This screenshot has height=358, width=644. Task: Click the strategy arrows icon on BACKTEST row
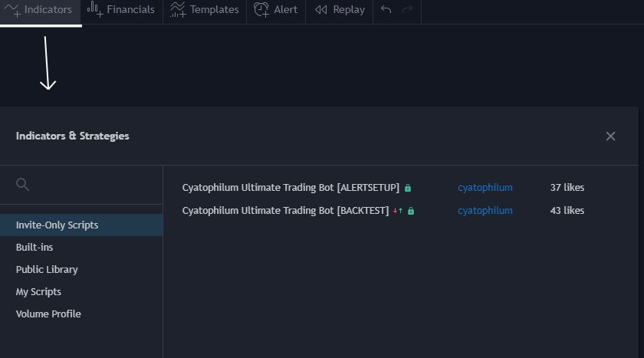point(398,211)
